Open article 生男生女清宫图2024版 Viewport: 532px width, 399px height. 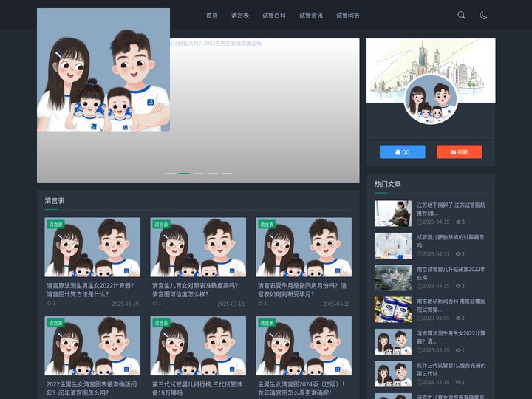click(301, 389)
